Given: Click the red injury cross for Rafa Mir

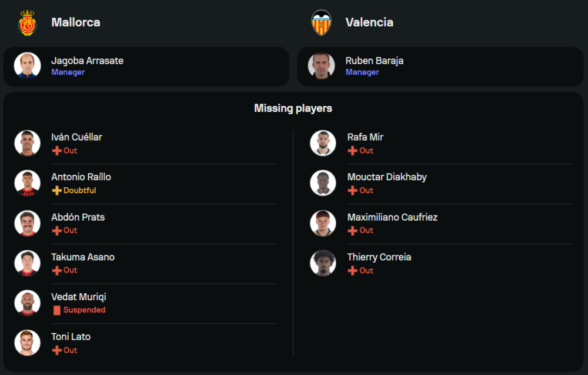Looking at the screenshot, I should (353, 151).
